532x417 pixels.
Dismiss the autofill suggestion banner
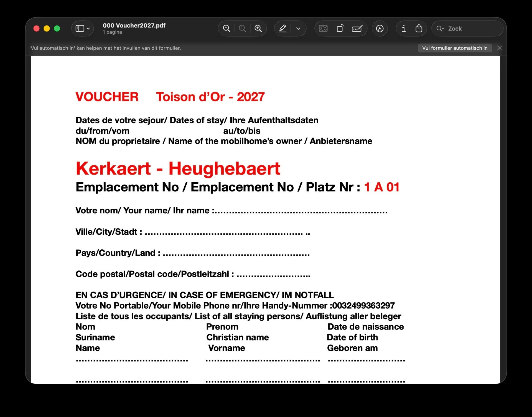pyautogui.click(x=500, y=48)
